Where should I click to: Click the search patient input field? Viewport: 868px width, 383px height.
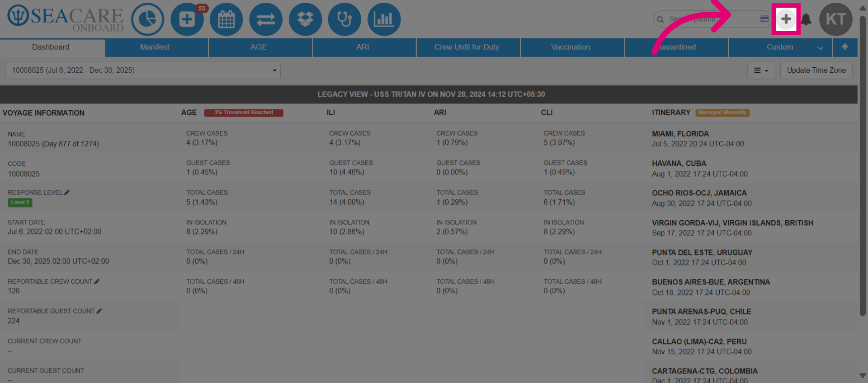712,19
